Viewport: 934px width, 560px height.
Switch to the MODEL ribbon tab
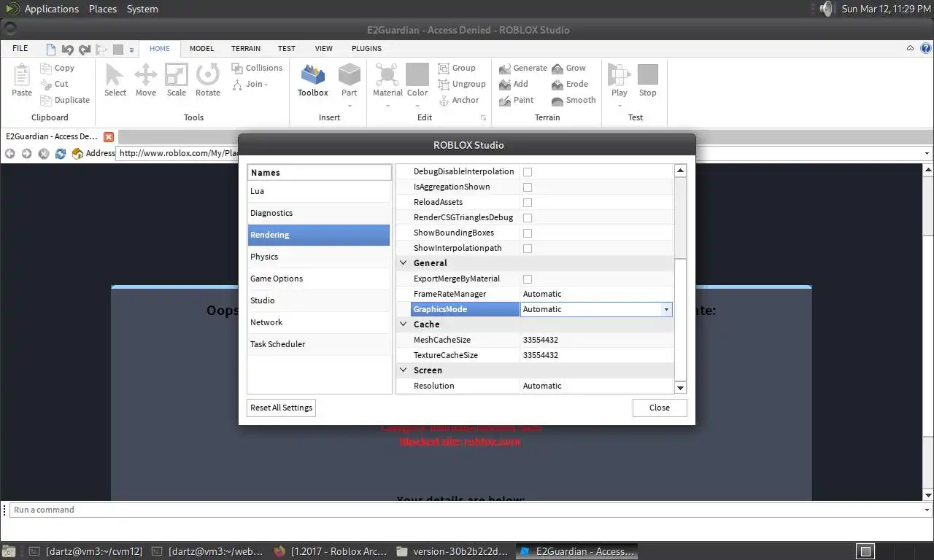pyautogui.click(x=201, y=48)
